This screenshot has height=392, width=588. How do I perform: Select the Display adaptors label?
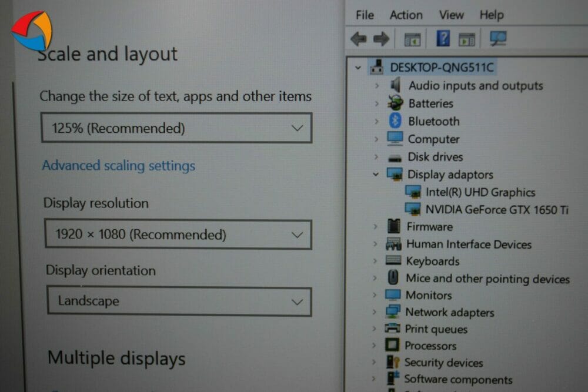pyautogui.click(x=450, y=175)
